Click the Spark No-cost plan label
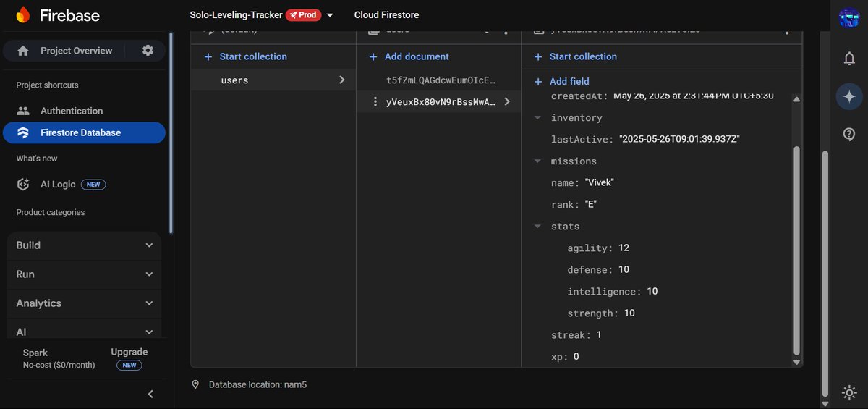The width and height of the screenshot is (868, 409). point(59,359)
